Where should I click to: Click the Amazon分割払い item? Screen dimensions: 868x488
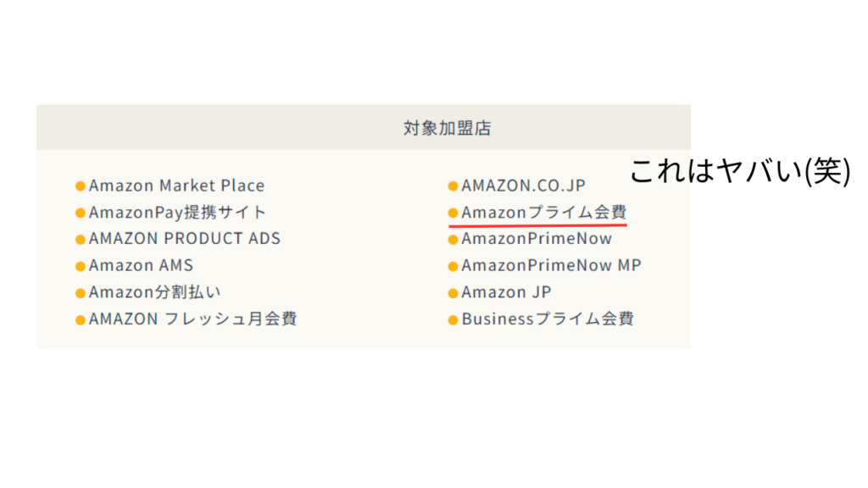point(155,291)
